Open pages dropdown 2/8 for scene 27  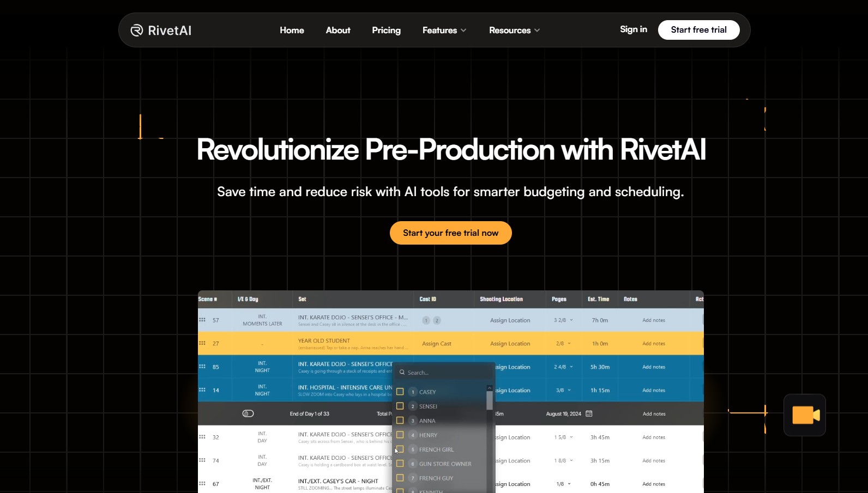click(563, 344)
